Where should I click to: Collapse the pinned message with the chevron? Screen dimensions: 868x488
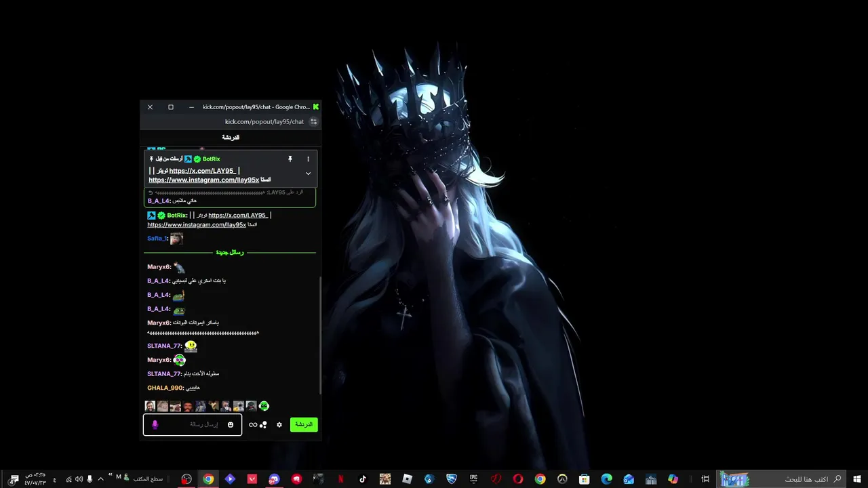tap(308, 174)
